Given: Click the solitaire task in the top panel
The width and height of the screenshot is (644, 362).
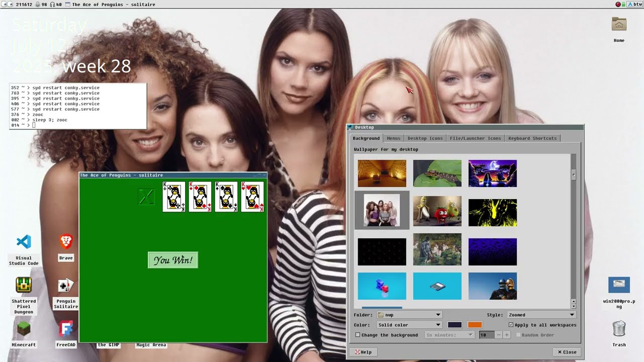Looking at the screenshot, I should point(110,4).
